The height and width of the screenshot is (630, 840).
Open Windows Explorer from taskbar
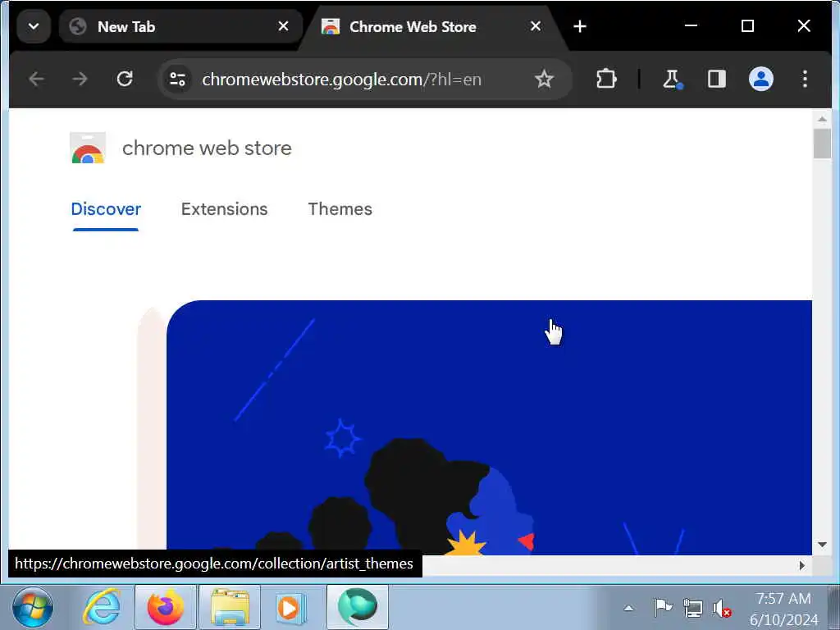(x=230, y=607)
